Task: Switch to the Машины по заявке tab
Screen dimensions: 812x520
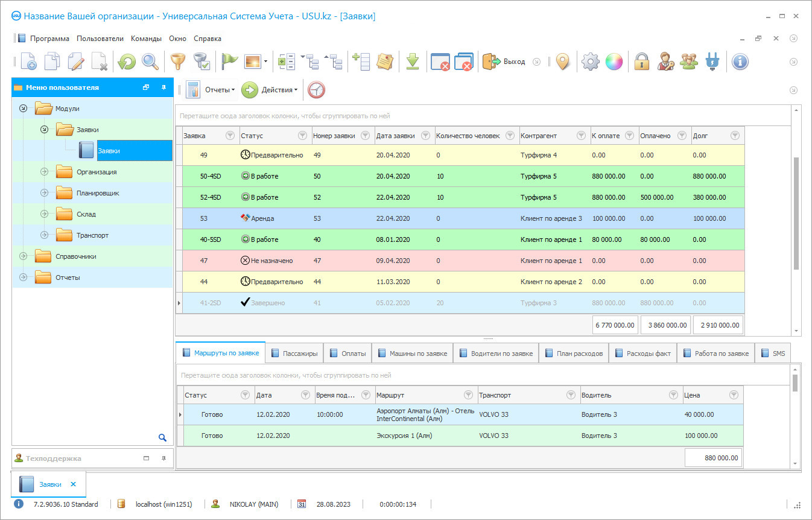Action: pyautogui.click(x=413, y=354)
